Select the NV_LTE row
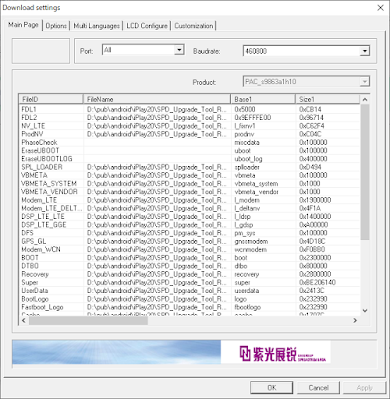Image resolution: width=390 pixels, height=399 pixels. point(189,126)
